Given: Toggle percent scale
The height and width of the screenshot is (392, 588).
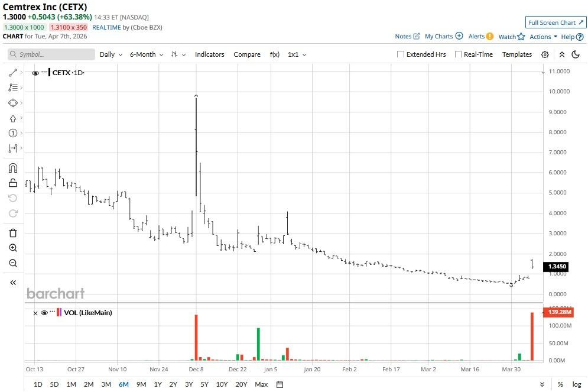Looking at the screenshot, I should pos(560,384).
